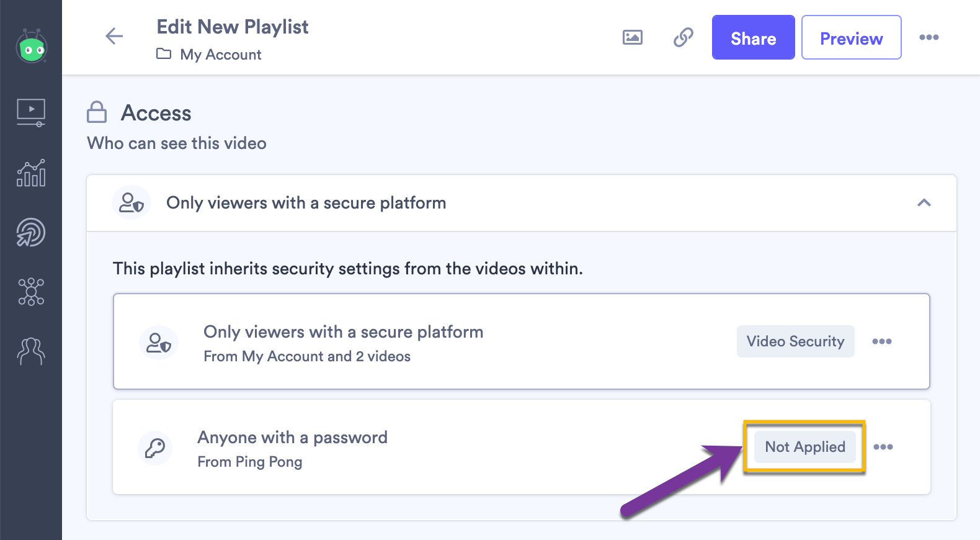Viewport: 980px width, 540px height.
Task: Click the lock icon beside Access
Action: [97, 112]
